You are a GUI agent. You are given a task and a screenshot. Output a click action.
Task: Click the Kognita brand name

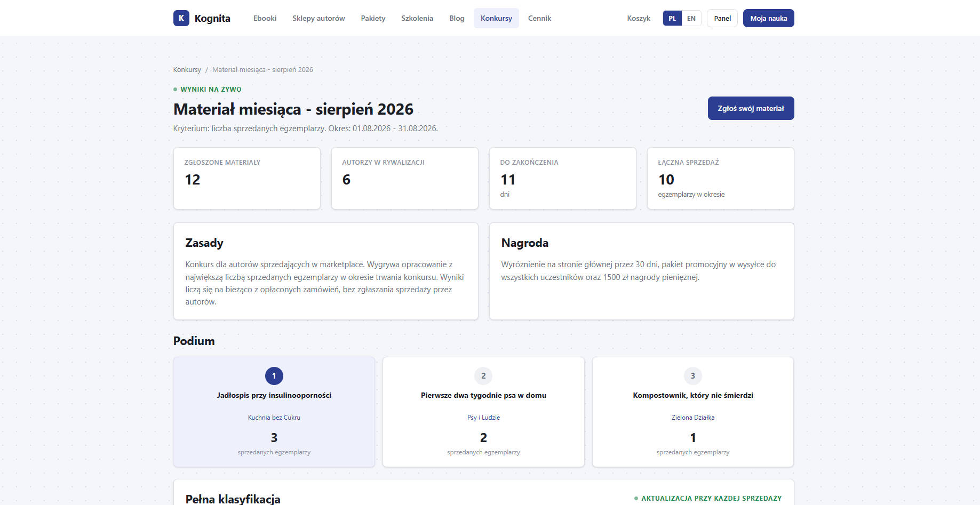pyautogui.click(x=212, y=18)
